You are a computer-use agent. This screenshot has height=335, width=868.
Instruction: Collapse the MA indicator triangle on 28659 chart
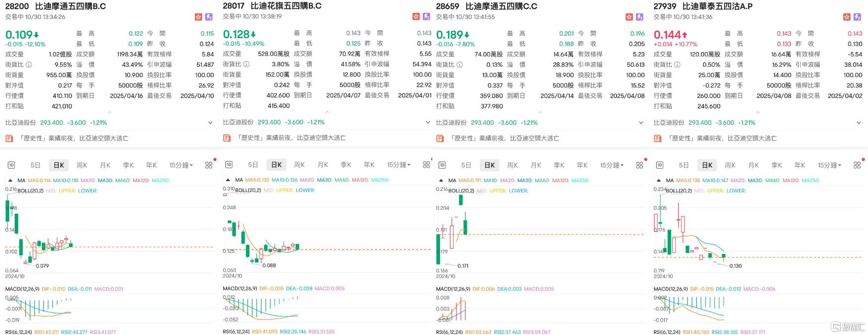[441, 181]
